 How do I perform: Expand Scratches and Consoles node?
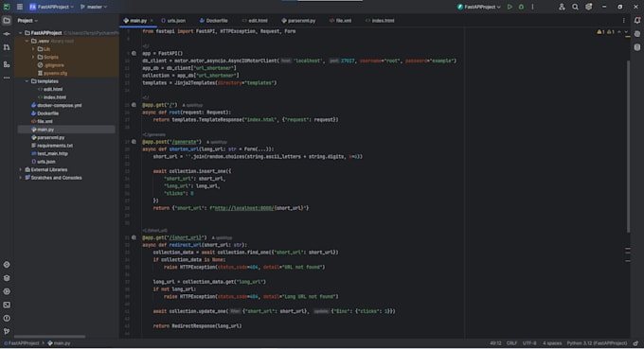(21, 178)
